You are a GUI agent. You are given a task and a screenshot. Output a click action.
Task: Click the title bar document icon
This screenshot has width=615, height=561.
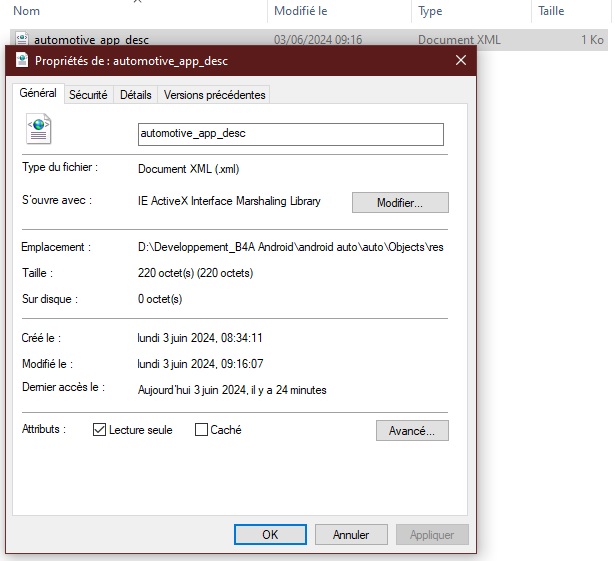22,60
